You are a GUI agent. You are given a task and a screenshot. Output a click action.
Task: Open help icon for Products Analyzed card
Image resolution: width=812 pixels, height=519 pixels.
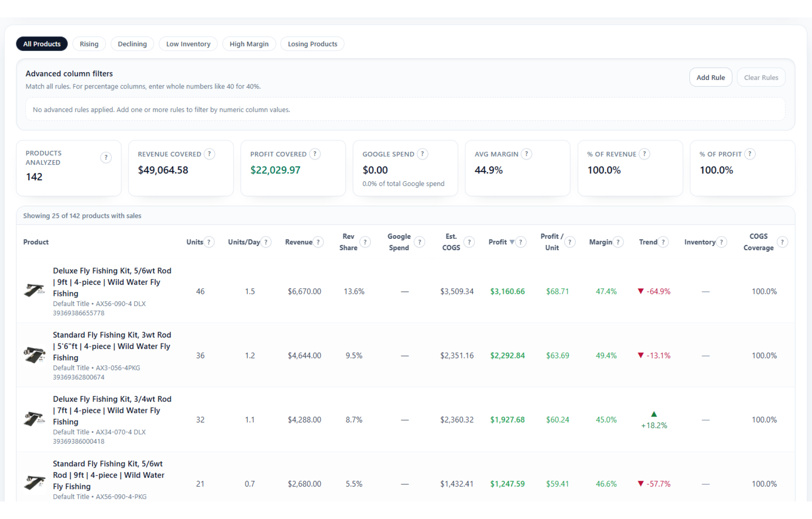pyautogui.click(x=106, y=158)
